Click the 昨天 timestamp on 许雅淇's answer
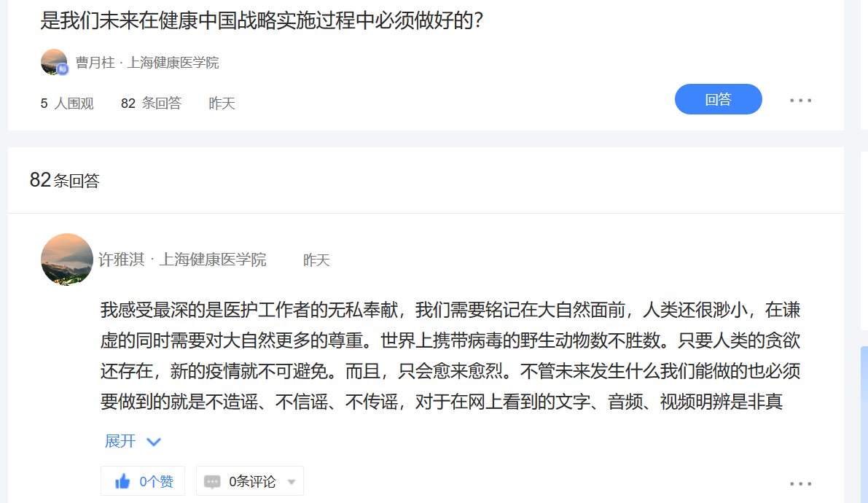The width and height of the screenshot is (868, 503). point(316,260)
